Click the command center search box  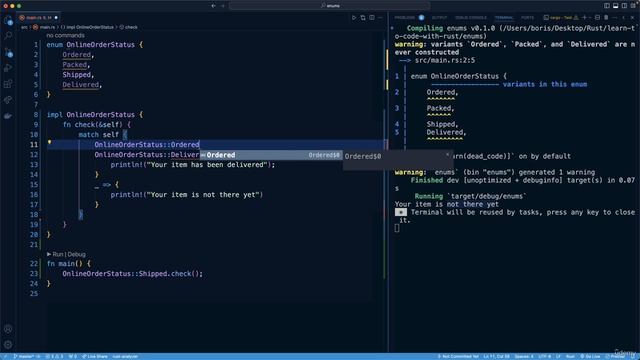click(329, 6)
